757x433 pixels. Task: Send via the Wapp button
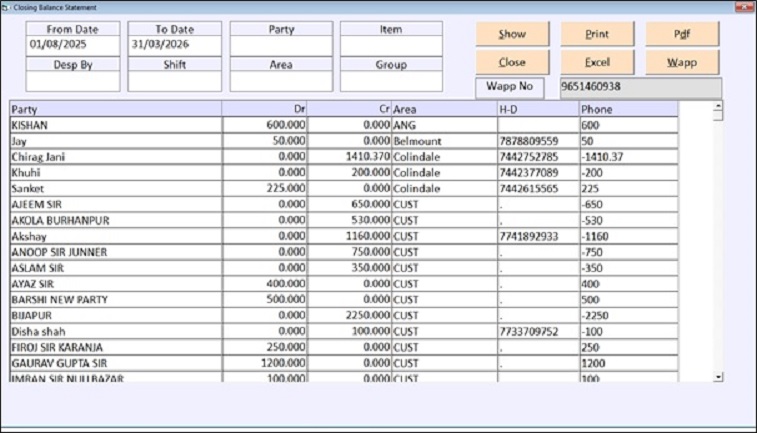point(682,62)
